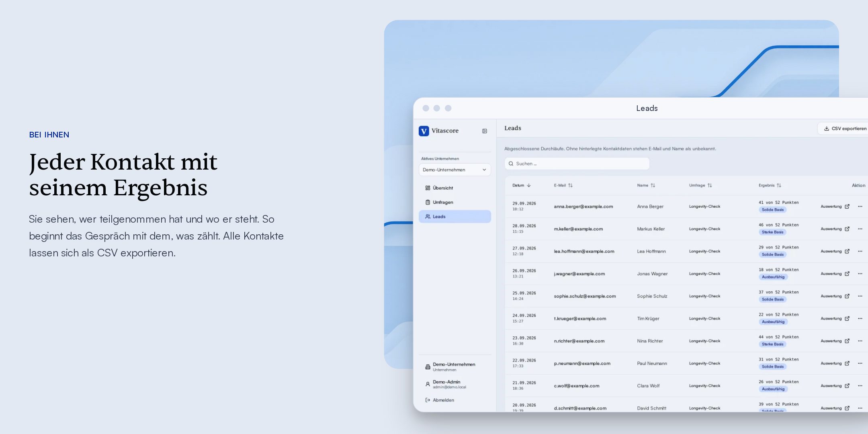Viewport: 868px width, 434px height.
Task: Click the name Clara Wolf
Action: (x=648, y=386)
